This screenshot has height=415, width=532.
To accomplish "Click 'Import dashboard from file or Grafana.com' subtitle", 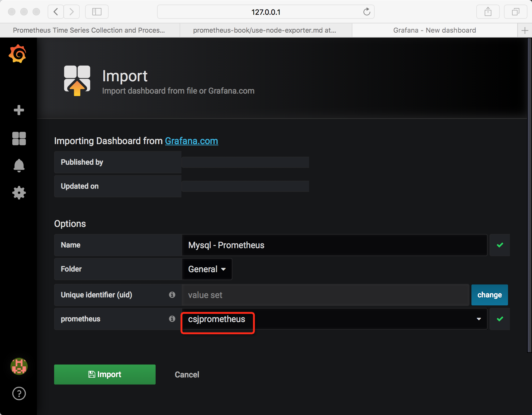I will [x=178, y=91].
